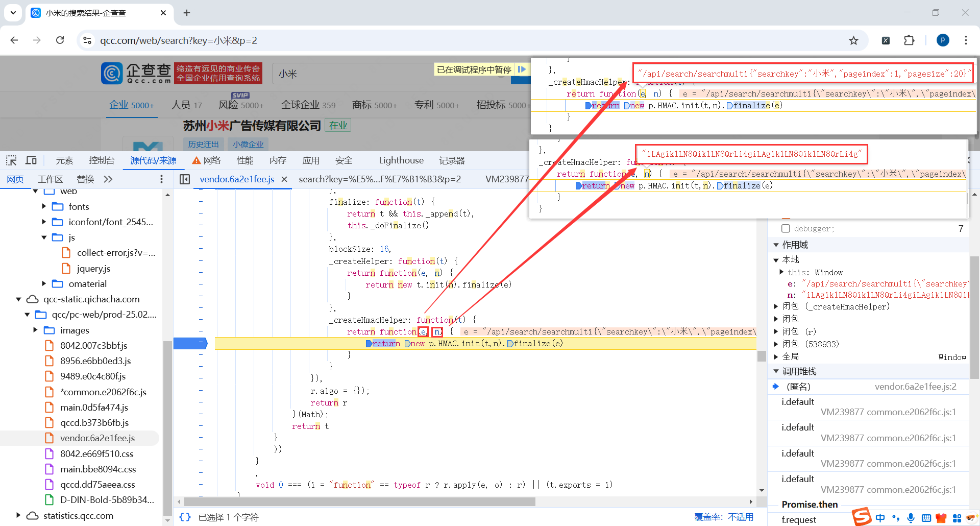Close the vendor.6a2e1fee.js editor tab
Image resolution: width=980 pixels, height=526 pixels.
point(284,179)
